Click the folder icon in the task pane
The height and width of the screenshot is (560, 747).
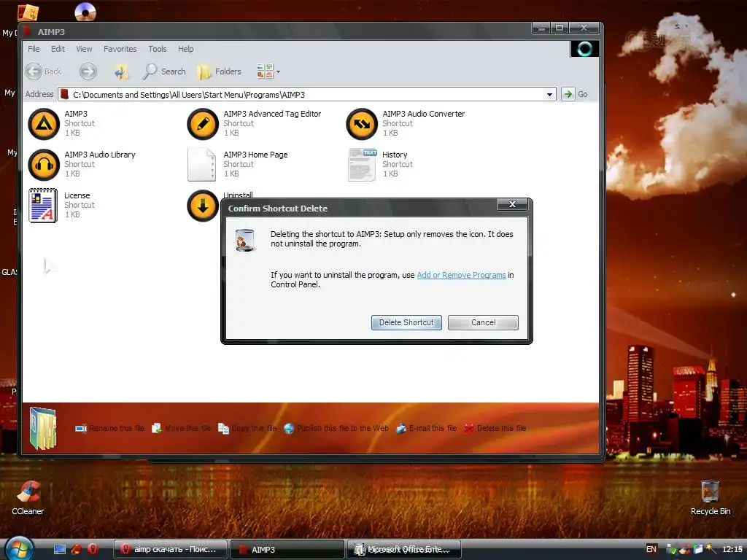[43, 428]
